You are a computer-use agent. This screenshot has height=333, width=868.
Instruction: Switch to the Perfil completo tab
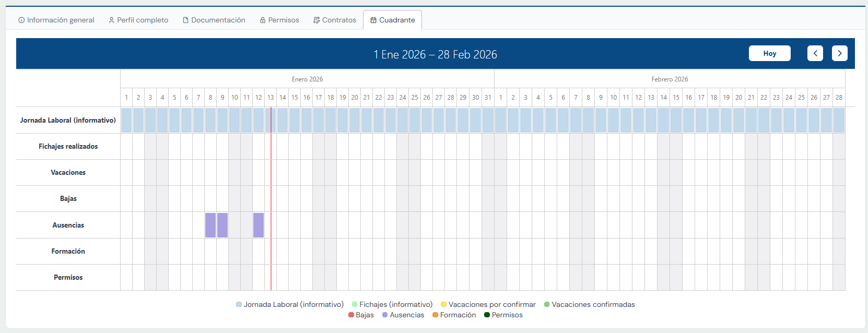(x=138, y=20)
